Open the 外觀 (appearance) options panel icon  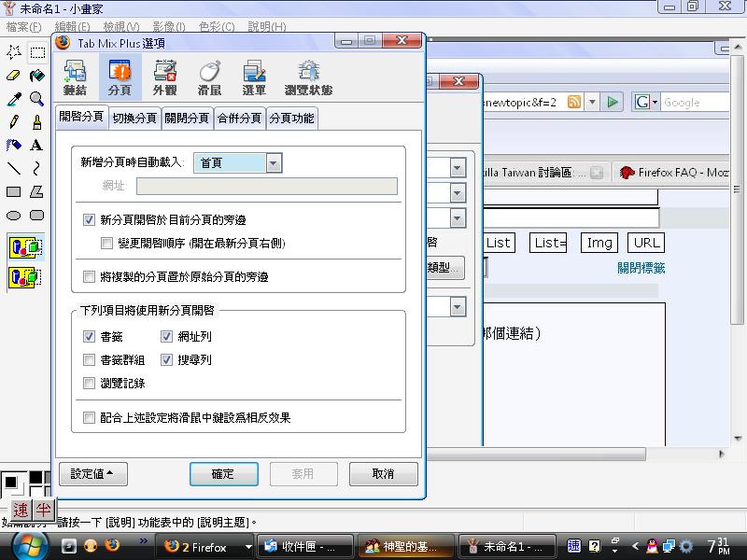pos(165,77)
